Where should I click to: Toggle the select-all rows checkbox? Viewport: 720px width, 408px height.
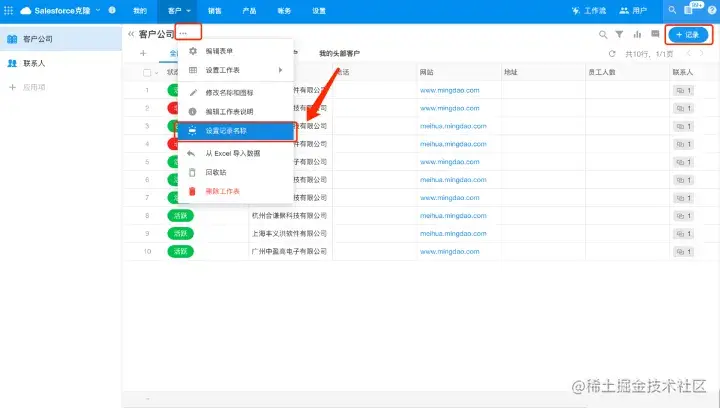[x=147, y=73]
